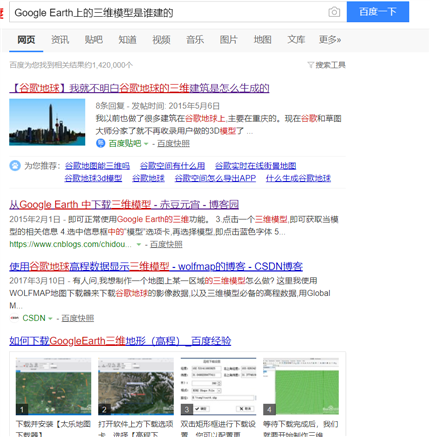The image size is (430, 437).
Task: Click the Shanghai skyline result thumbnail
Action: tap(47, 122)
